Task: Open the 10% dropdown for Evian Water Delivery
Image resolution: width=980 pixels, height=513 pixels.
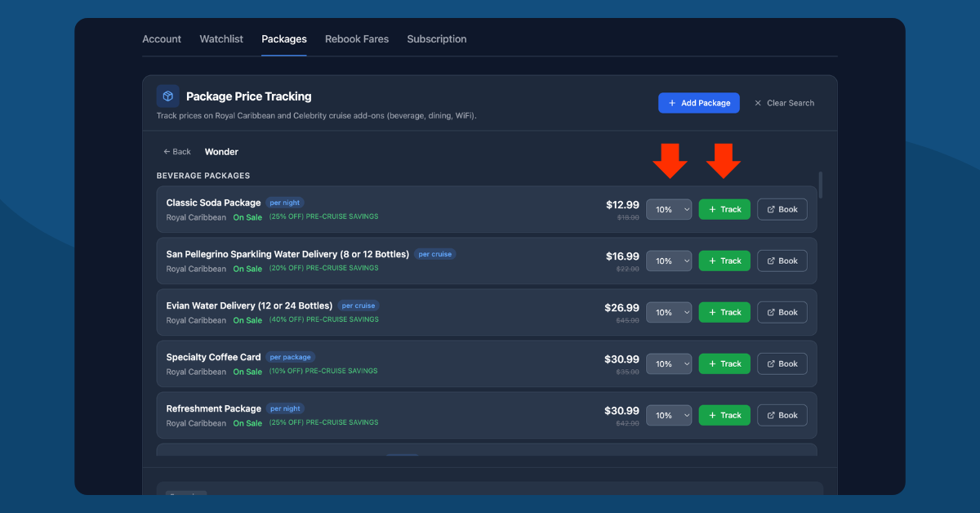Action: [669, 312]
